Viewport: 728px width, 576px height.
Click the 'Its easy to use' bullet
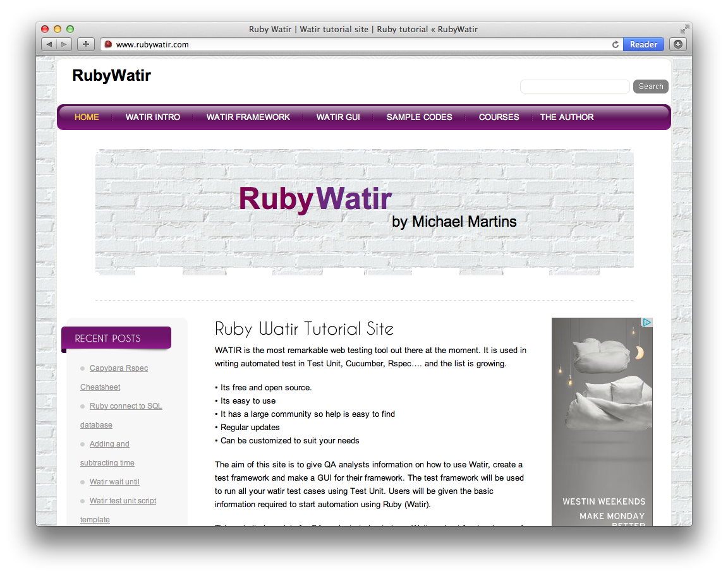point(245,401)
